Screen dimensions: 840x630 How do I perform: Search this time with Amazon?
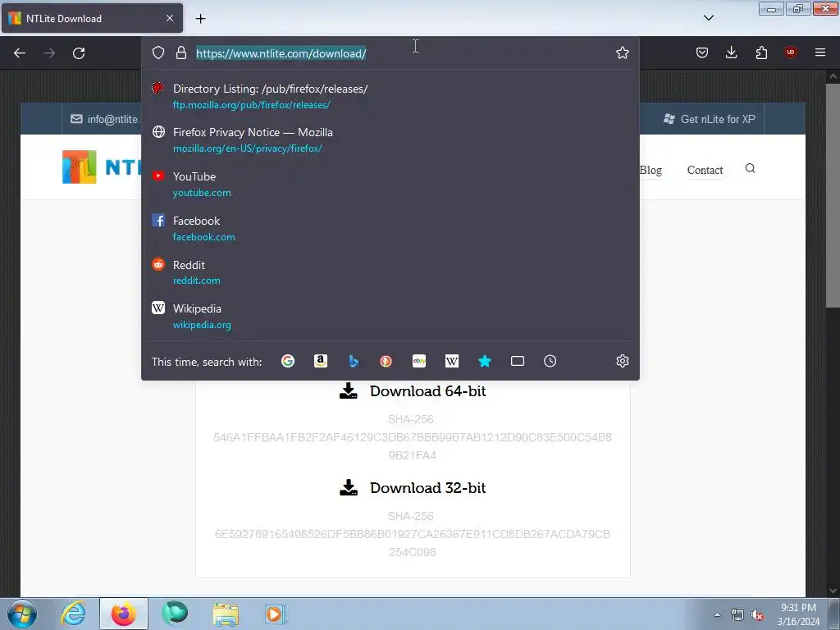point(321,361)
